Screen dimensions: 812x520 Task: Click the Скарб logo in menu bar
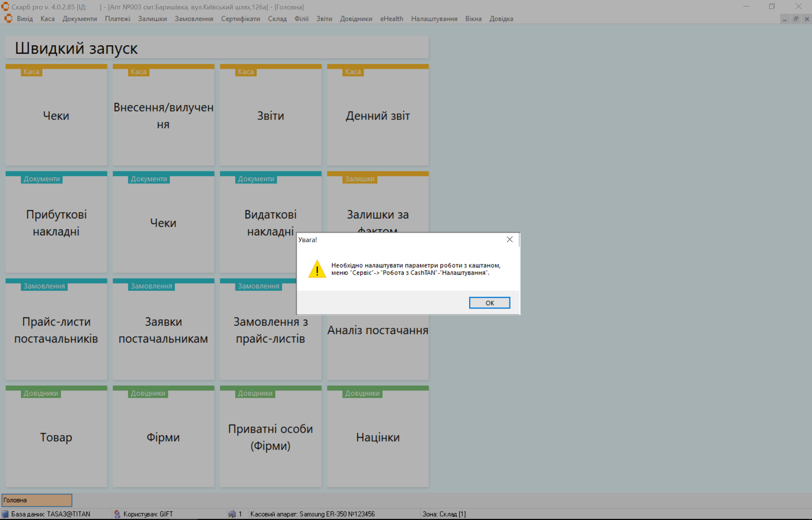(8, 18)
